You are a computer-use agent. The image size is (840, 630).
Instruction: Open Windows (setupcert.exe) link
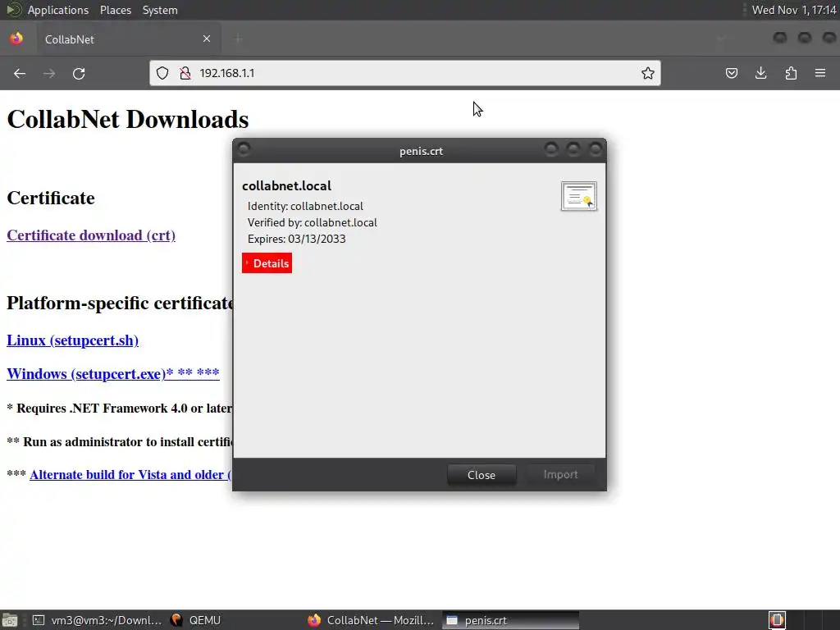(113, 373)
